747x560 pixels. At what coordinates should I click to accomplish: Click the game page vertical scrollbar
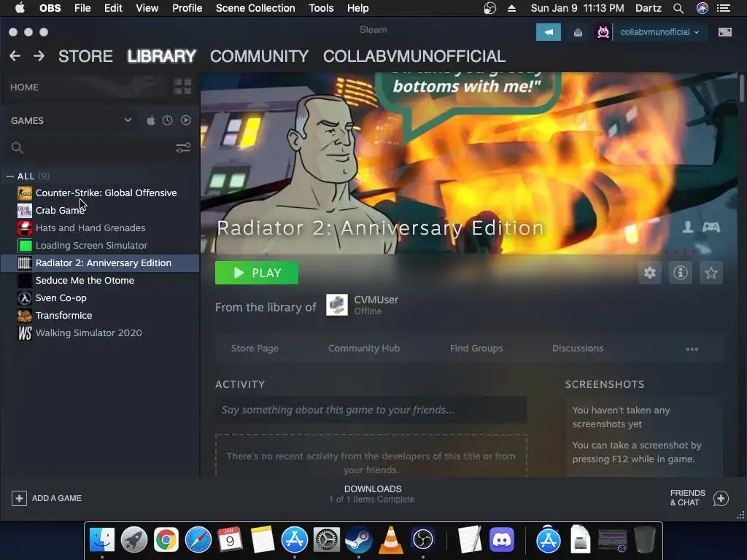point(741,87)
